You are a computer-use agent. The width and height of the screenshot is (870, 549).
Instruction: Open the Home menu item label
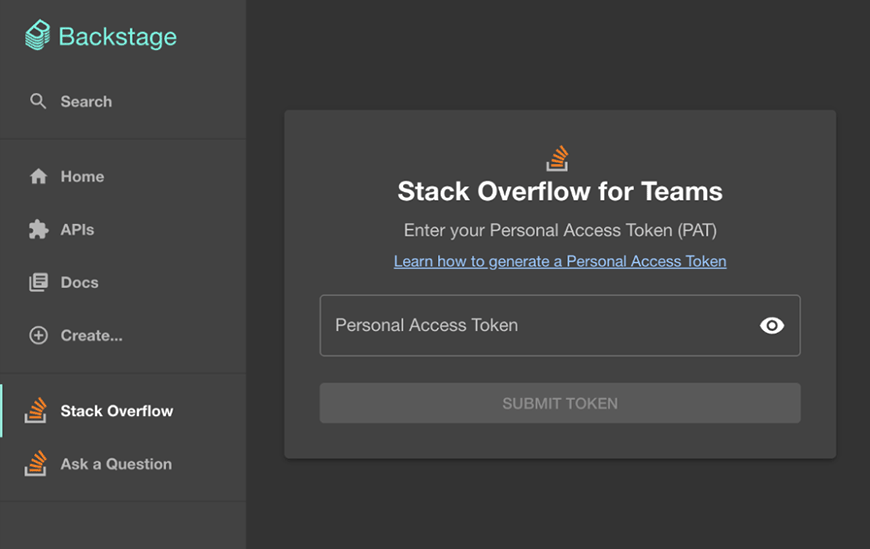click(x=82, y=177)
